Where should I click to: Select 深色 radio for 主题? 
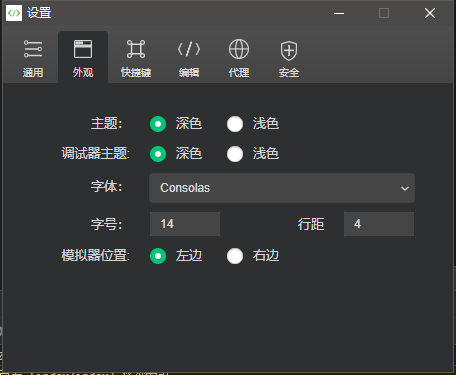click(x=158, y=124)
